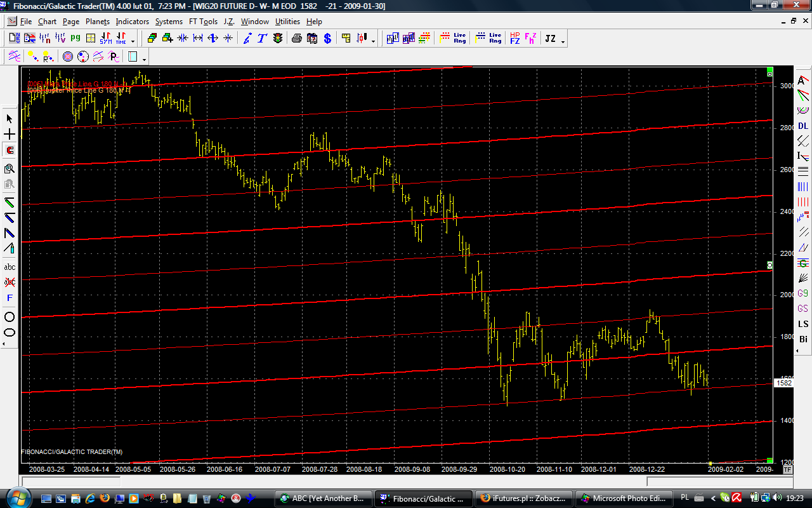Select the HP FZ toolbar icon
This screenshot has width=812, height=508.
(x=514, y=39)
